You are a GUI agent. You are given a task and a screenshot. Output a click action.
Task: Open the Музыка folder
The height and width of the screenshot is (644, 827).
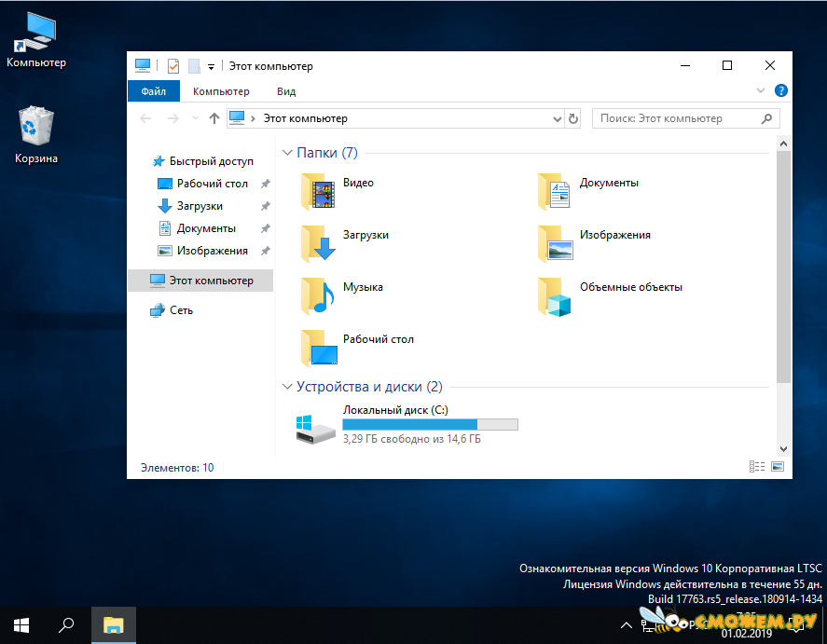342,295
